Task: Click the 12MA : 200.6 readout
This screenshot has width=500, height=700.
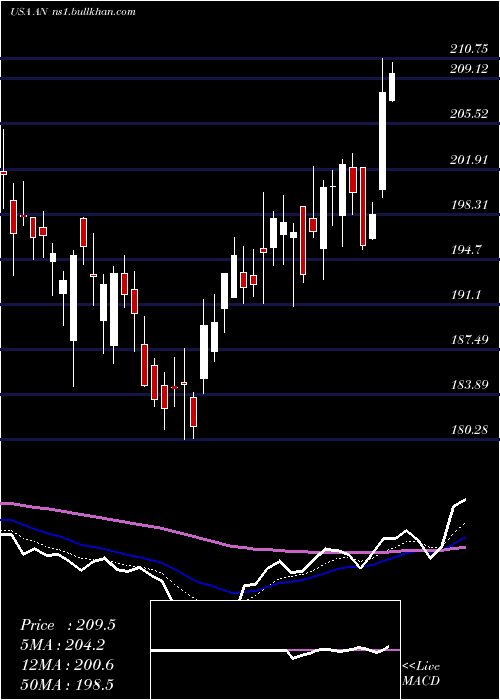Action: (67, 665)
